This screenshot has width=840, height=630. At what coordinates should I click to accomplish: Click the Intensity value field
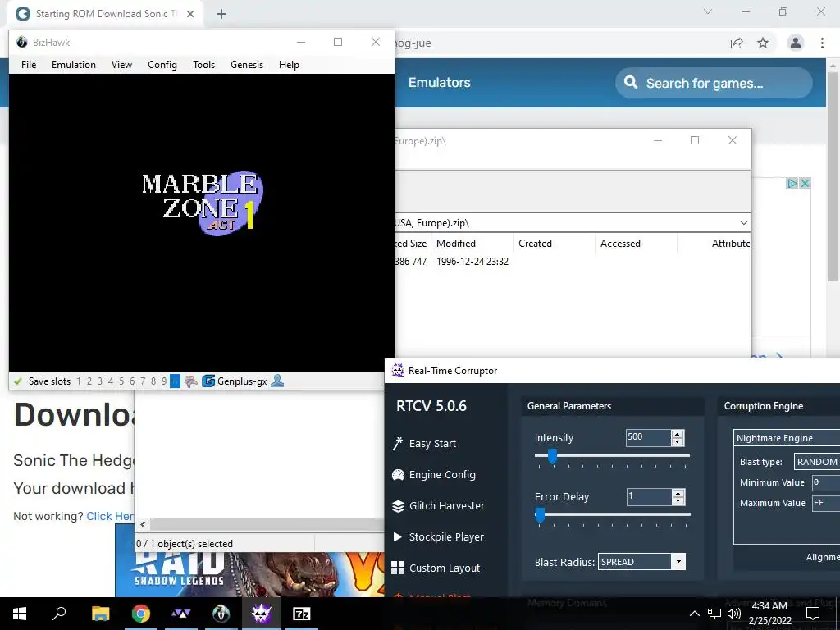(649, 438)
